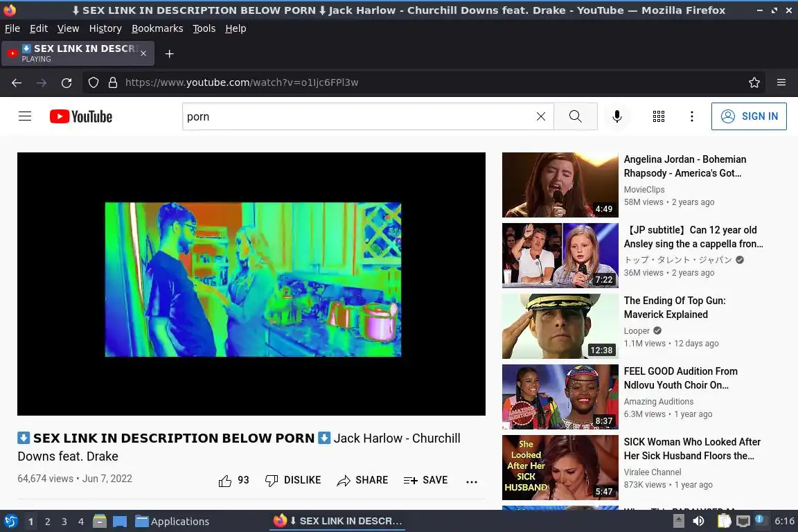Screen dimensions: 798x532
Task: Open the YouTube guide hamburger menu
Action: tap(25, 116)
